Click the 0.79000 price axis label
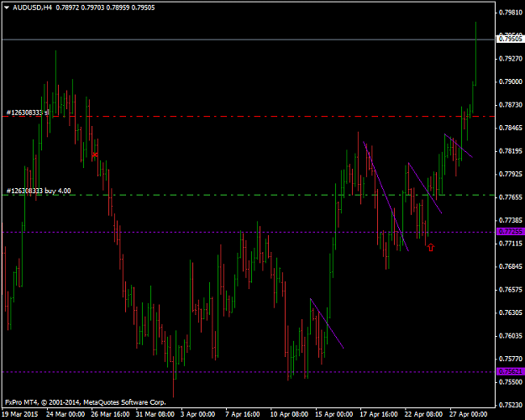525x420 pixels. (510, 81)
